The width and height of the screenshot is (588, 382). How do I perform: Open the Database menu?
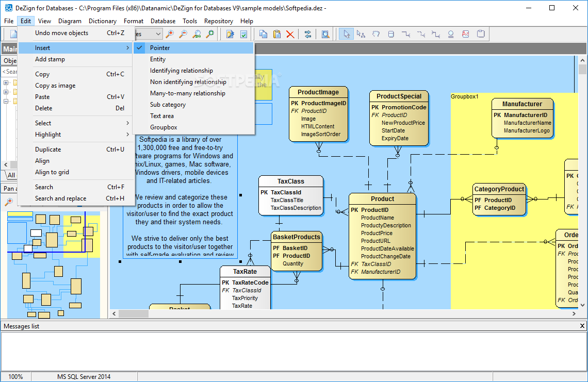coord(163,21)
